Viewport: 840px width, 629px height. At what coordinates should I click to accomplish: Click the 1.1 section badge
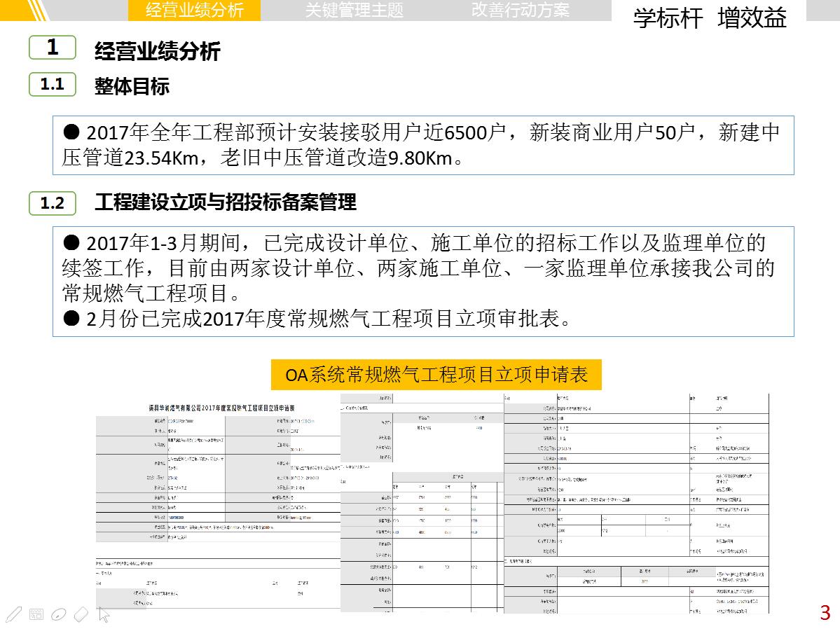(52, 85)
